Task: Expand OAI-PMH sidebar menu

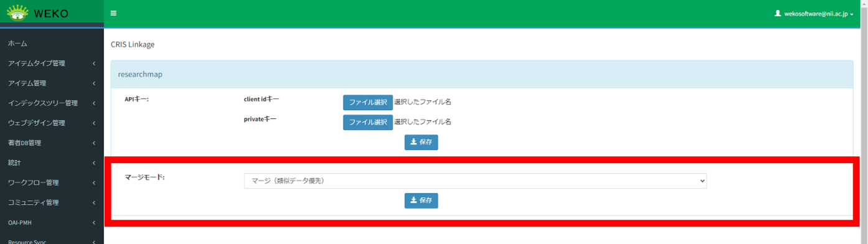Action: (x=52, y=223)
